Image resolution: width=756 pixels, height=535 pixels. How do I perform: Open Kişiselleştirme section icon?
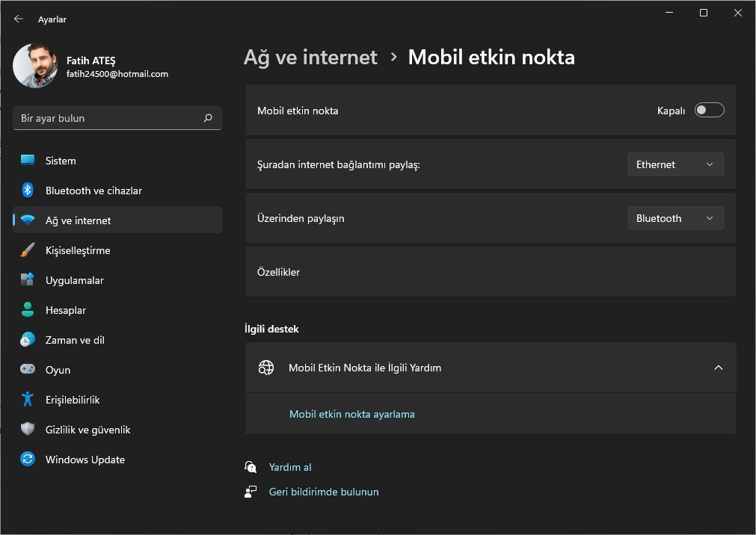coord(27,250)
